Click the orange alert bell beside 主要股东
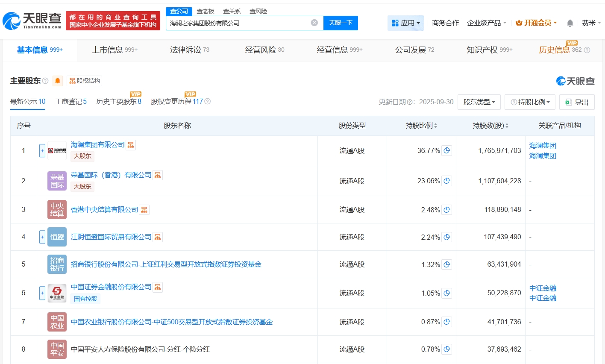The image size is (605, 364). pos(58,81)
